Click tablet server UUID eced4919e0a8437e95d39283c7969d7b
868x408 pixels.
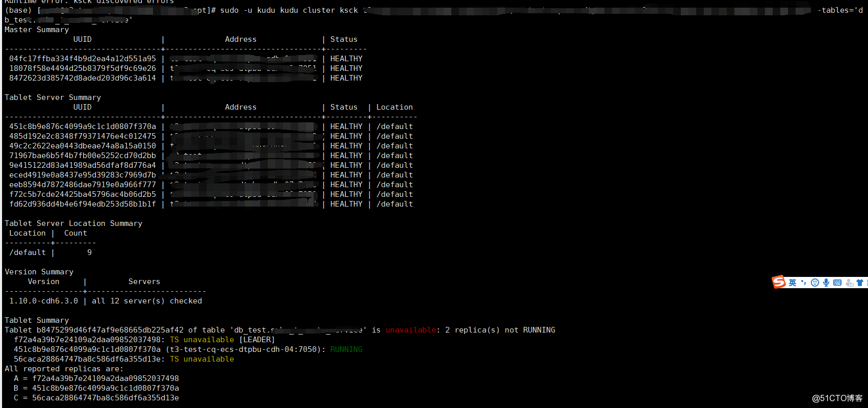pos(83,175)
